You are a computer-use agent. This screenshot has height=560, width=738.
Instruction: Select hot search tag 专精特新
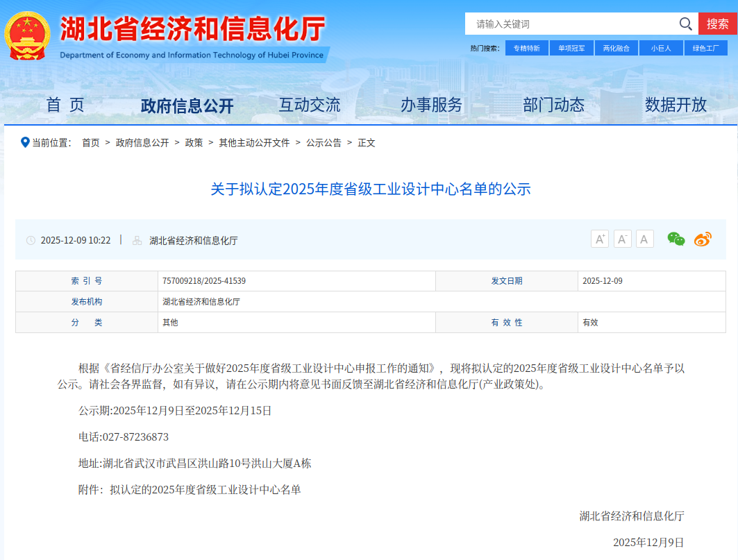pos(527,48)
